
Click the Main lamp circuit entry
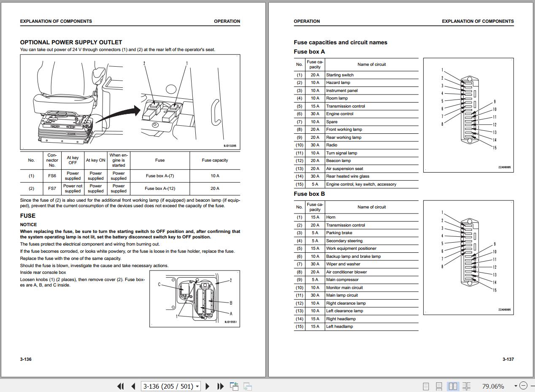342,295
